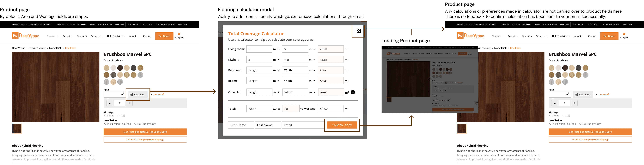Image resolution: width=644 pixels, height=165 pixels.
Task: Click Floor Venue logo on left product page
Action: 25,36
